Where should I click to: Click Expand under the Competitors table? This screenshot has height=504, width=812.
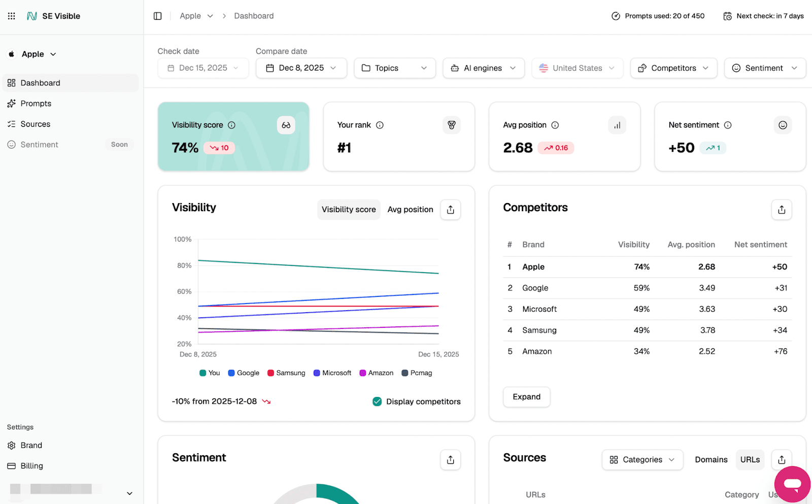point(526,396)
